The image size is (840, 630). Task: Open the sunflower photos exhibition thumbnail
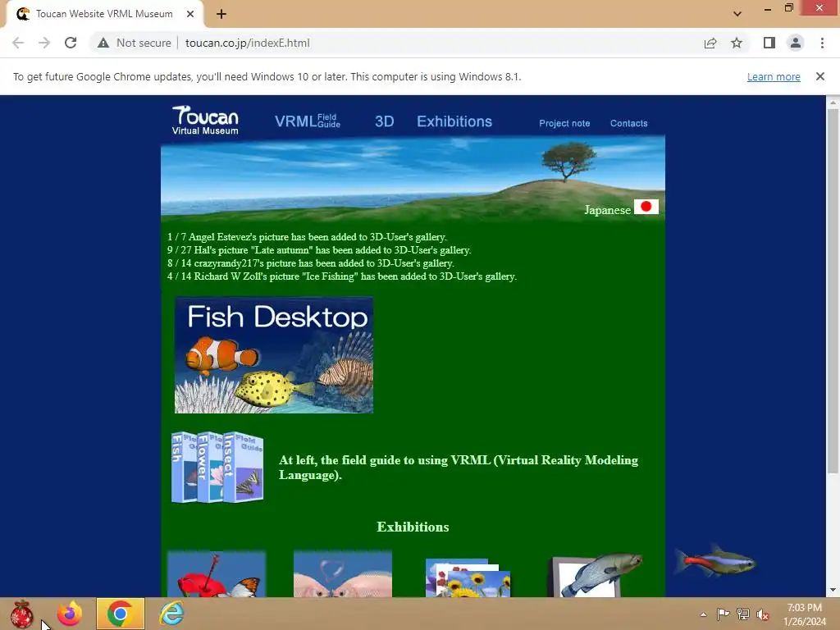tap(468, 577)
